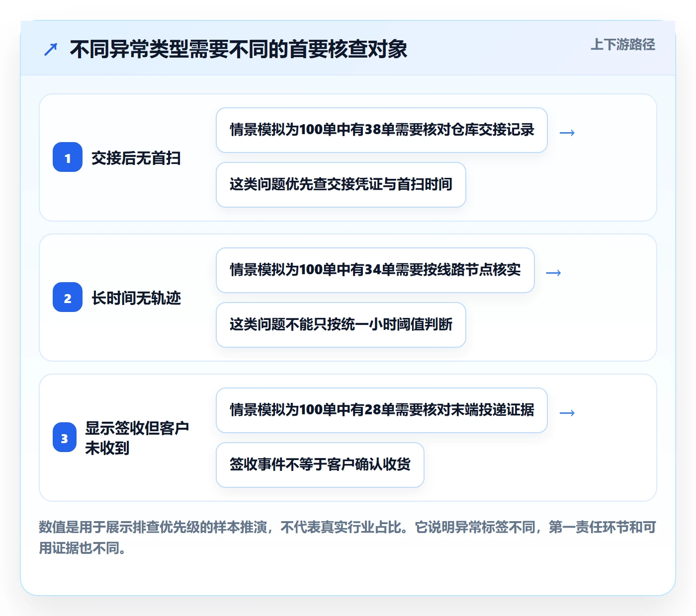
Task: Click the diagonal arrow icon beside the title
Action: coord(51,49)
